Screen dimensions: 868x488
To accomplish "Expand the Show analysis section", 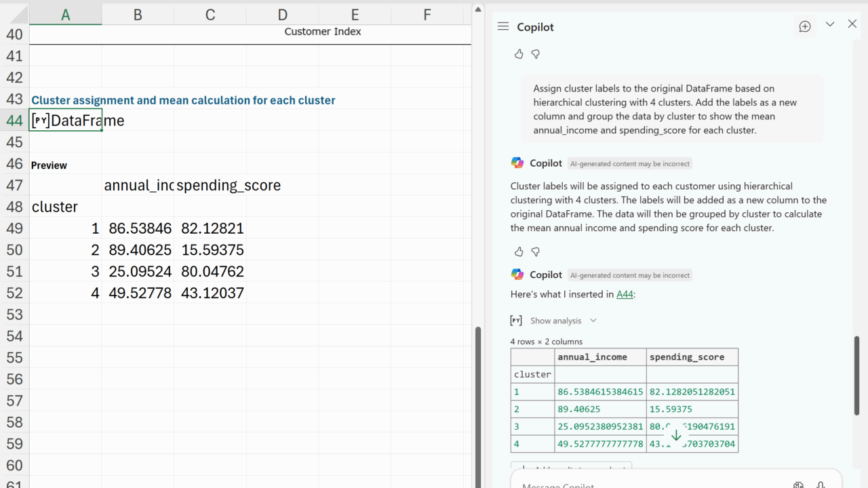I will 563,321.
